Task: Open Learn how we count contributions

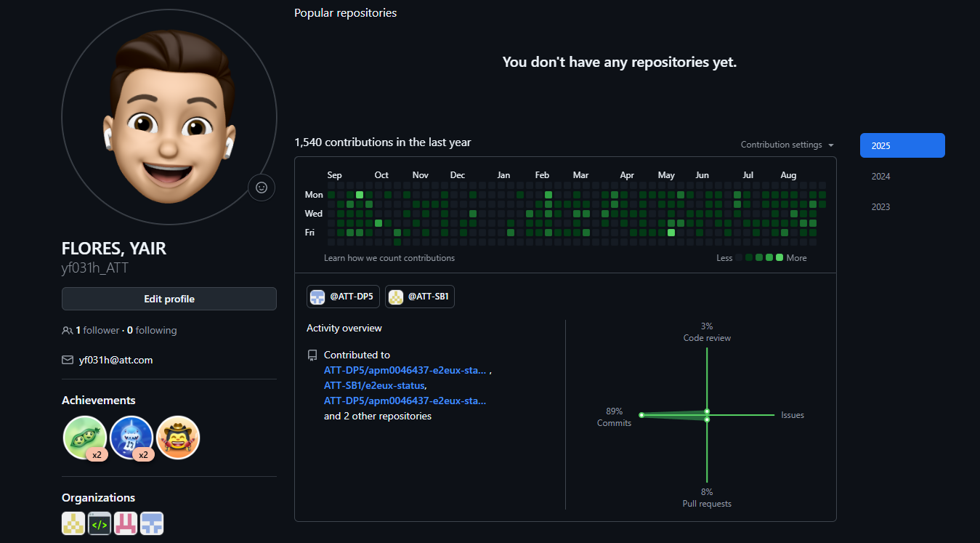Action: point(389,258)
